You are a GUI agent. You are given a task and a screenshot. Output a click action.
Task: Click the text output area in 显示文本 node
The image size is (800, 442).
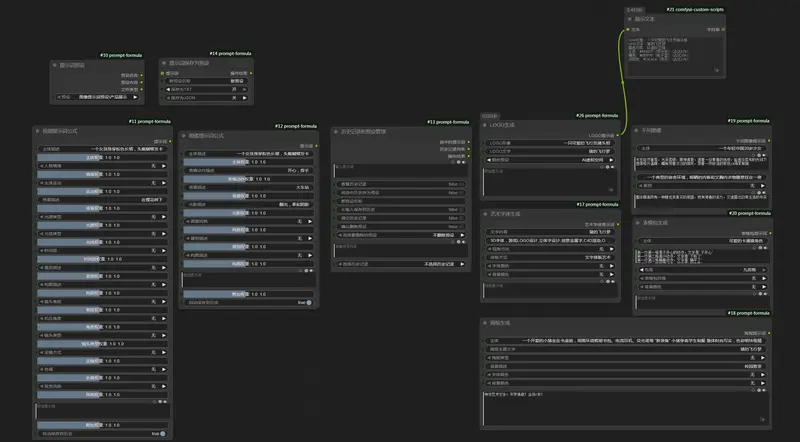coord(674,55)
